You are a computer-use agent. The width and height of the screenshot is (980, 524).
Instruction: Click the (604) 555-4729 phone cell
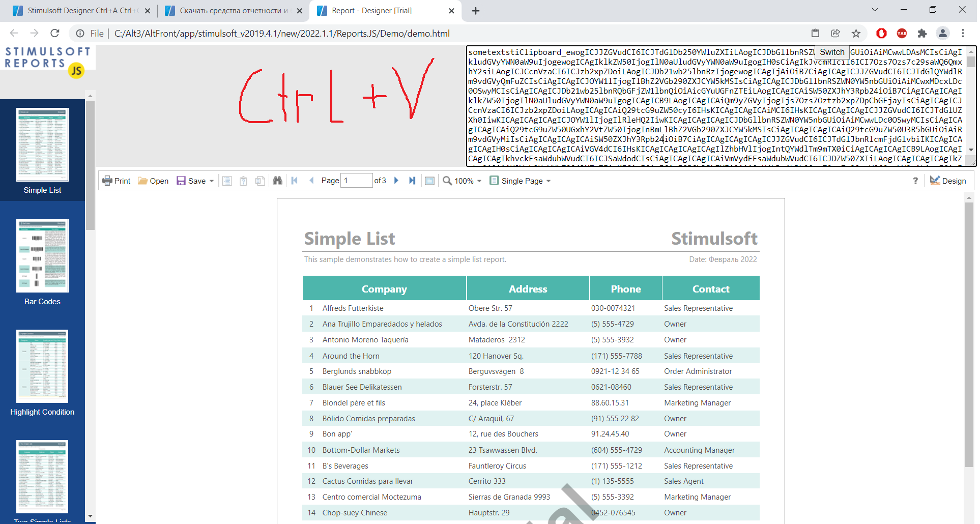click(617, 450)
